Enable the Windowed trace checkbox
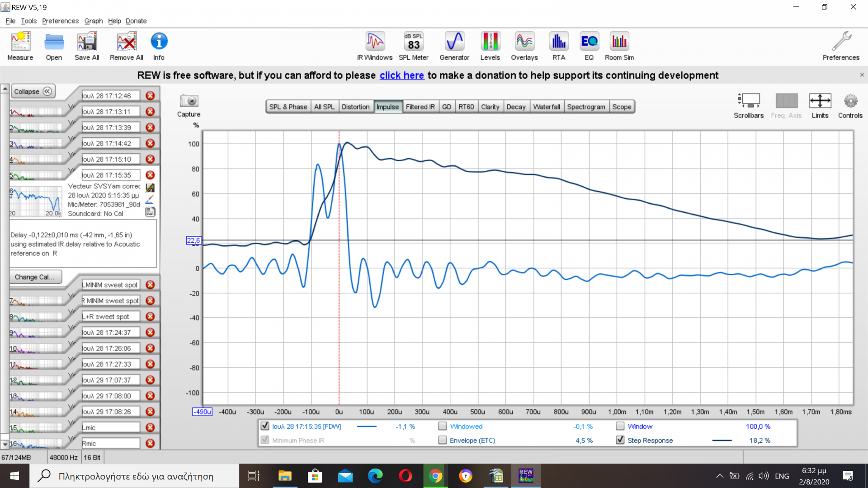The image size is (868, 488). click(443, 426)
